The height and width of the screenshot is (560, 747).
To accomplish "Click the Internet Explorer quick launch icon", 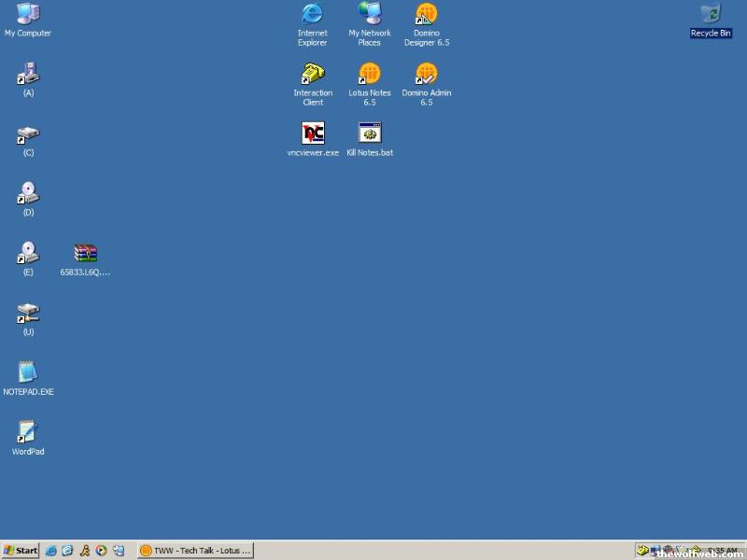I will tap(51, 551).
